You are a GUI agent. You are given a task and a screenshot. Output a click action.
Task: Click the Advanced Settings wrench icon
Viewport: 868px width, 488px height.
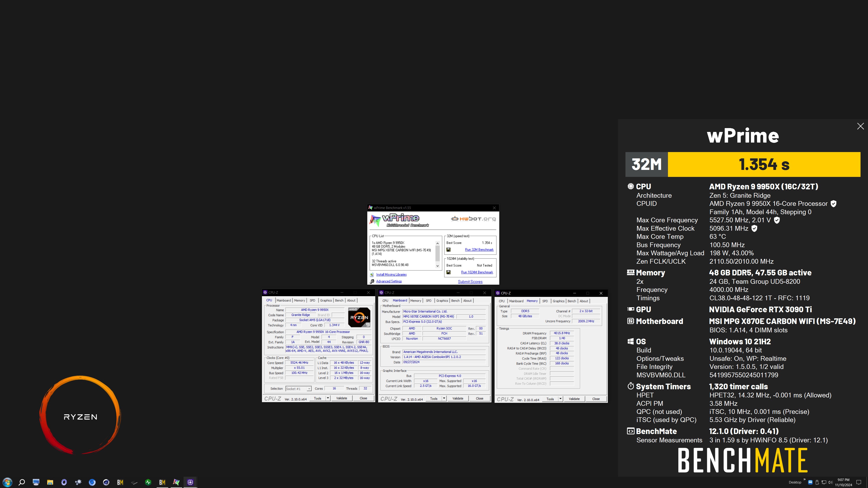[x=372, y=281]
